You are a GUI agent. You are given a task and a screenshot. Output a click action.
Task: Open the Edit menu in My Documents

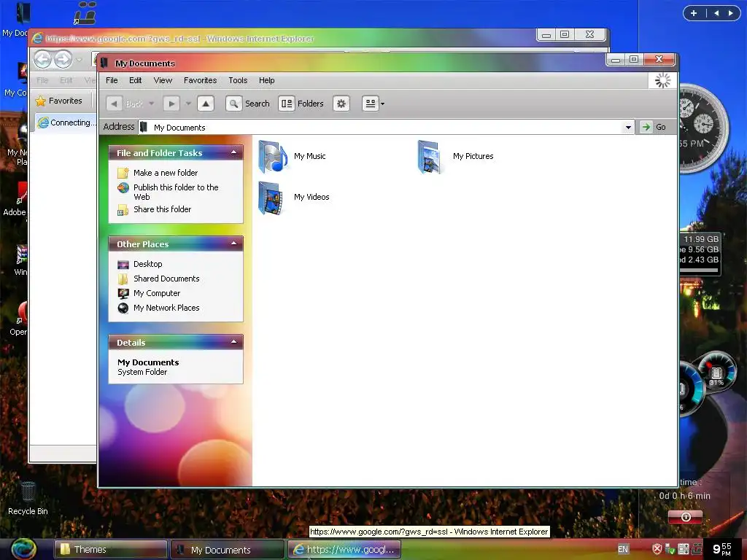pyautogui.click(x=135, y=80)
